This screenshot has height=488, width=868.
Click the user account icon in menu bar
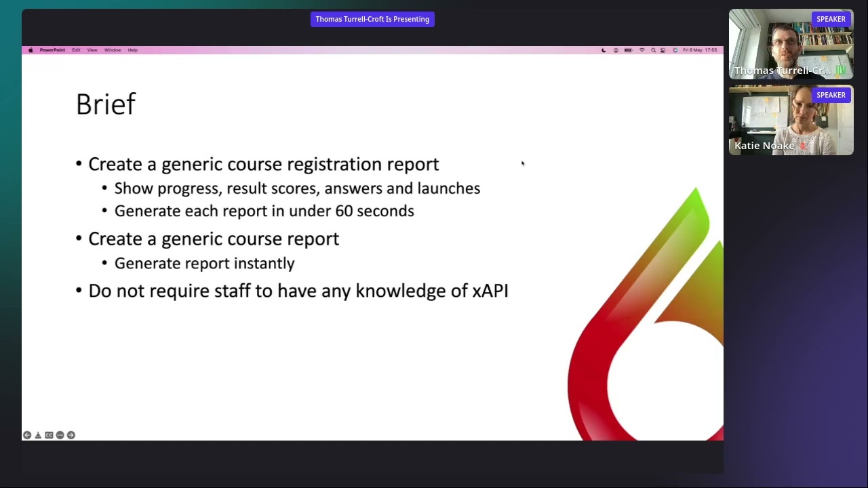[x=616, y=50]
